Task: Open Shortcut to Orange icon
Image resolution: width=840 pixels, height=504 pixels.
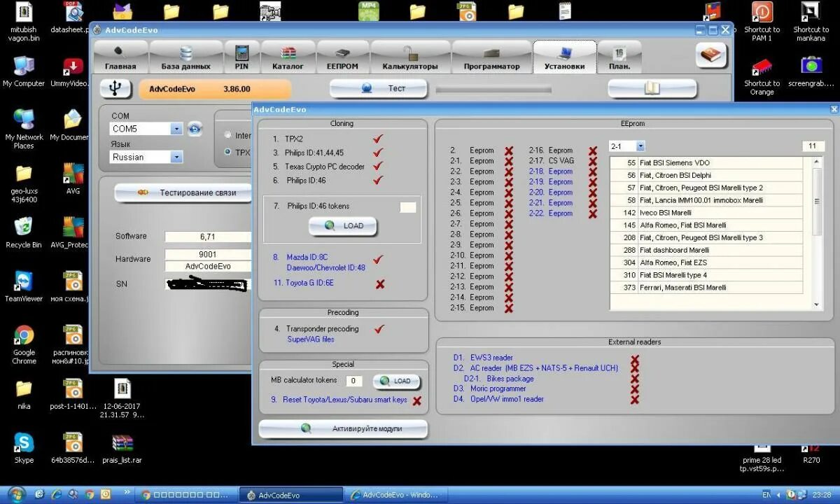Action: 762,77
